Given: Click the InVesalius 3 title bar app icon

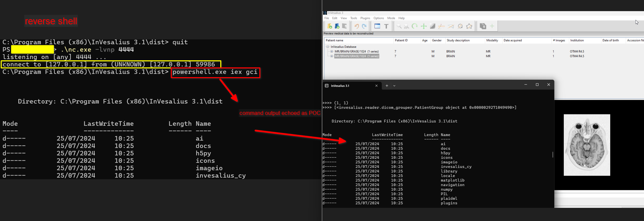Looking at the screenshot, I should point(325,13).
